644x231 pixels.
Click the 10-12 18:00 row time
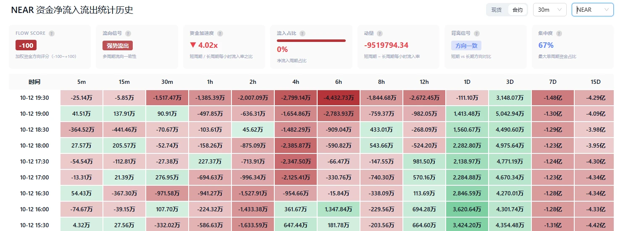(34, 145)
